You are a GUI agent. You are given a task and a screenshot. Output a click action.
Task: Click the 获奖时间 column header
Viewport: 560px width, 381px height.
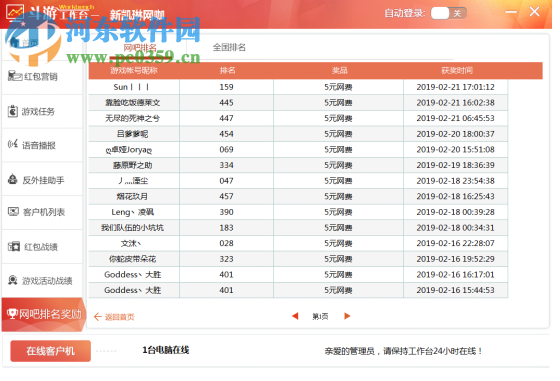[x=457, y=70]
